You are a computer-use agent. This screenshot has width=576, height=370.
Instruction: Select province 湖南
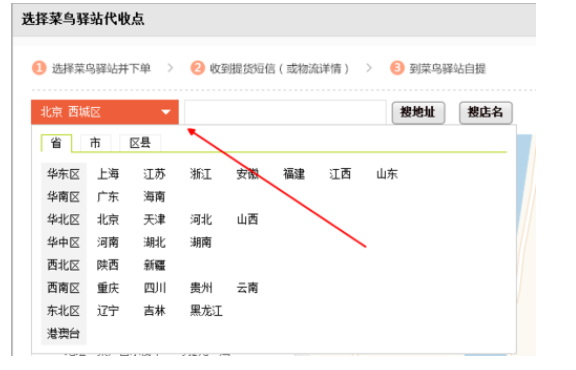(x=201, y=243)
